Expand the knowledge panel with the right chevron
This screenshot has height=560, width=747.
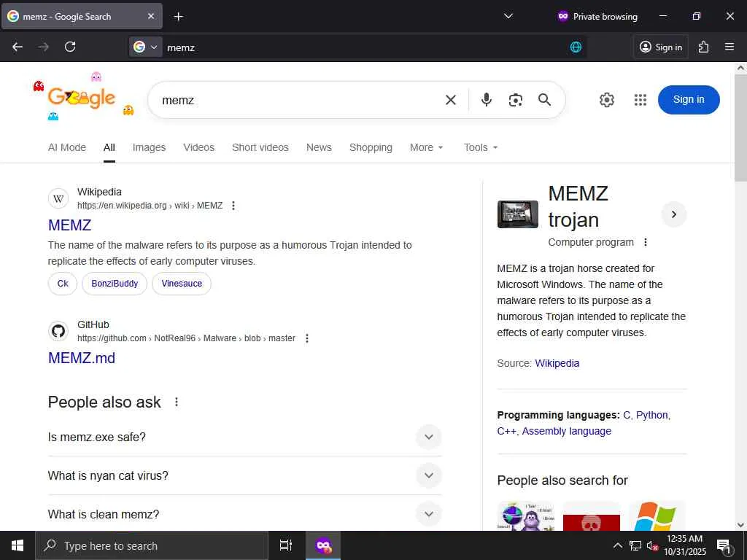tap(673, 214)
